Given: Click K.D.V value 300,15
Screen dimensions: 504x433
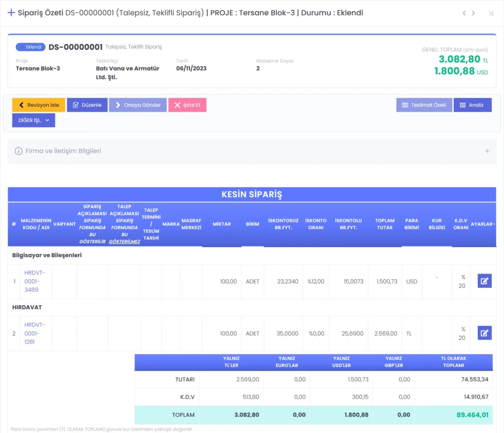Looking at the screenshot, I should [360, 397].
